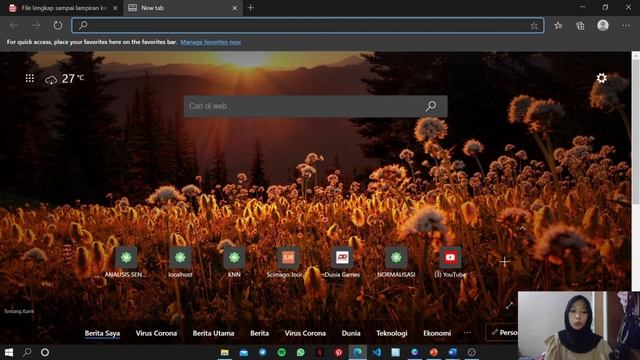Open ANALISIS SEN... quick link tile
640x360 pixels.
(x=126, y=262)
